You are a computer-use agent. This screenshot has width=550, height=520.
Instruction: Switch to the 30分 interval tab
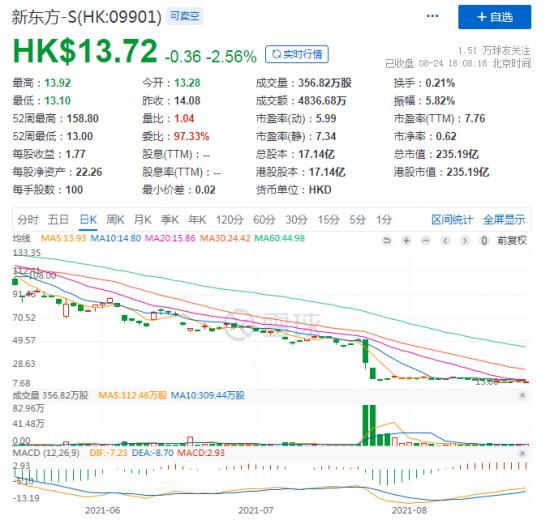(296, 220)
